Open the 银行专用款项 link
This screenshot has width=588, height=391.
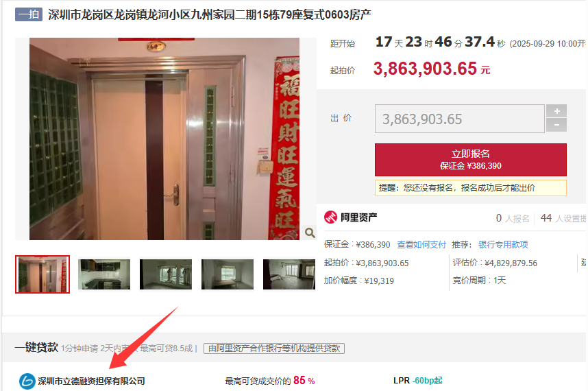tap(503, 245)
